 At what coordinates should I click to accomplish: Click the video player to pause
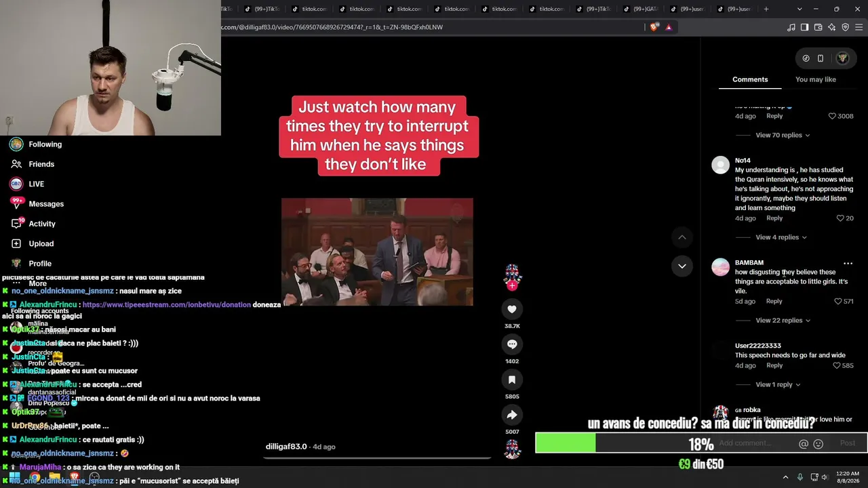(x=377, y=251)
